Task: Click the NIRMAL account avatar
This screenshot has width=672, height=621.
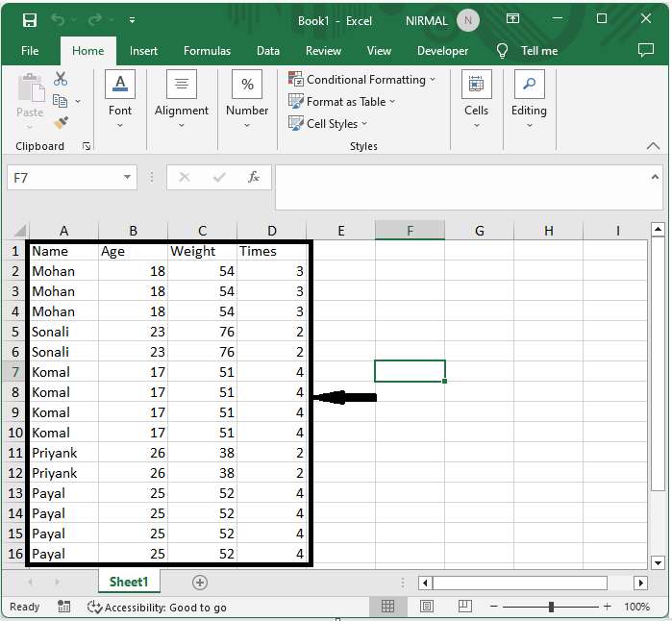Action: [468, 20]
